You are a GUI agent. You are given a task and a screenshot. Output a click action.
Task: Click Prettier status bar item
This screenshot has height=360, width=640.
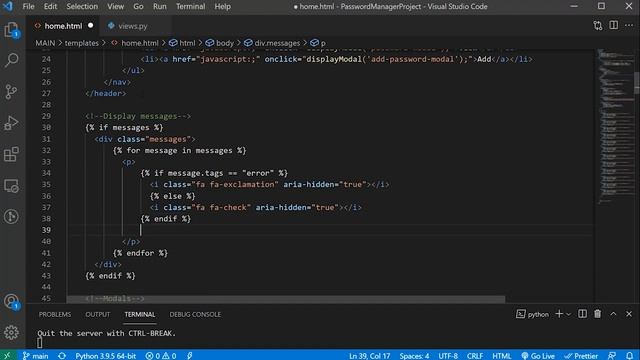(581, 356)
